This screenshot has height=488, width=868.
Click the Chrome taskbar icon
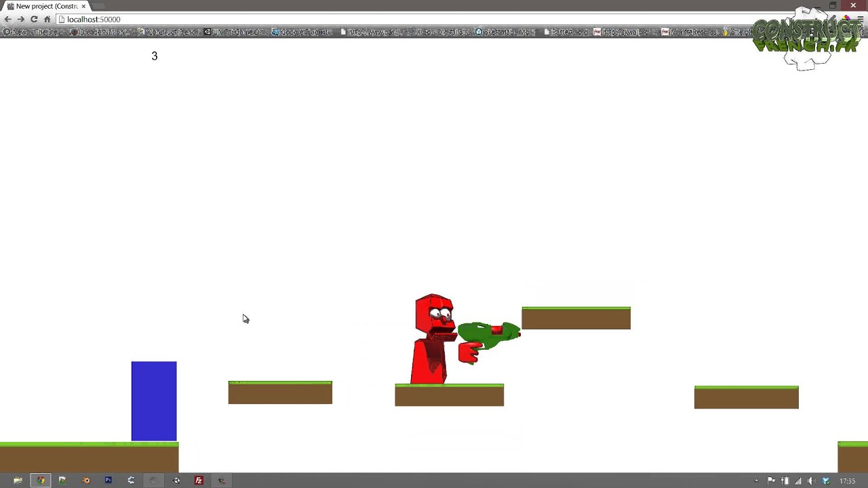coord(41,481)
